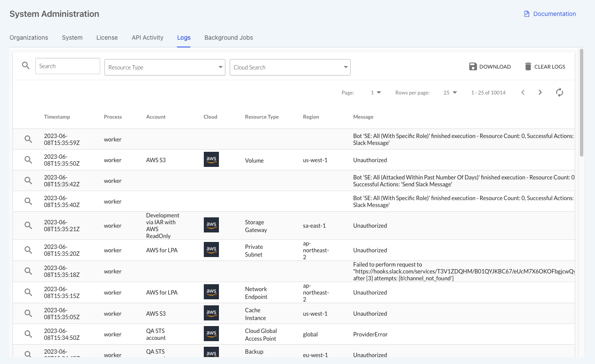Inspect the AWS S3 Volume log row
The width and height of the screenshot is (595, 364).
click(28, 160)
